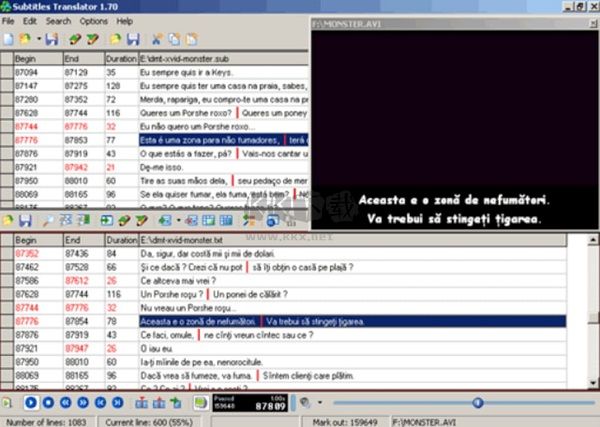This screenshot has width=600, height=427.
Task: Click the first pencil edit icon in top toolbar
Action: [x=74, y=39]
